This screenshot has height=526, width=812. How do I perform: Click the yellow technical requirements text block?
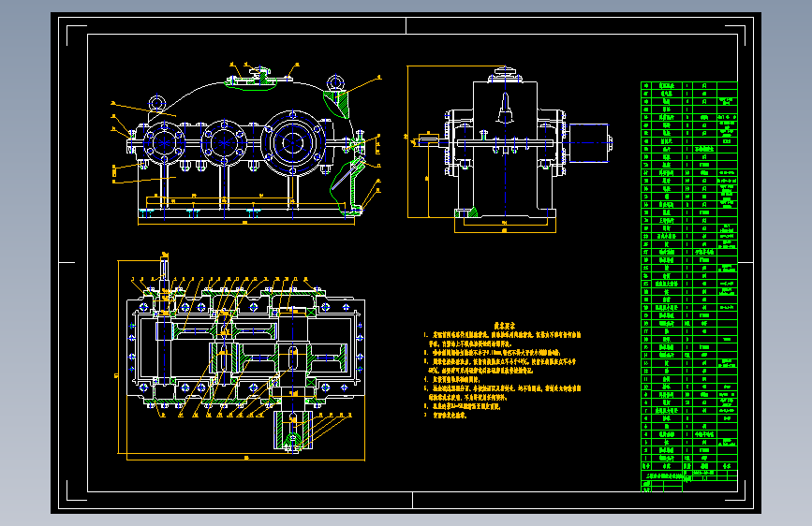[503, 370]
